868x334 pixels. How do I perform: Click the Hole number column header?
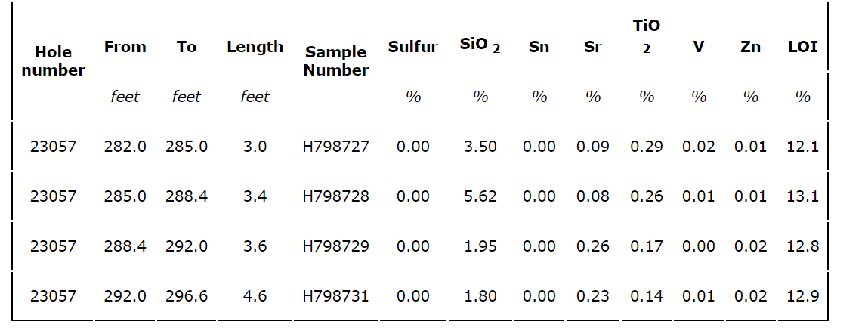53,61
